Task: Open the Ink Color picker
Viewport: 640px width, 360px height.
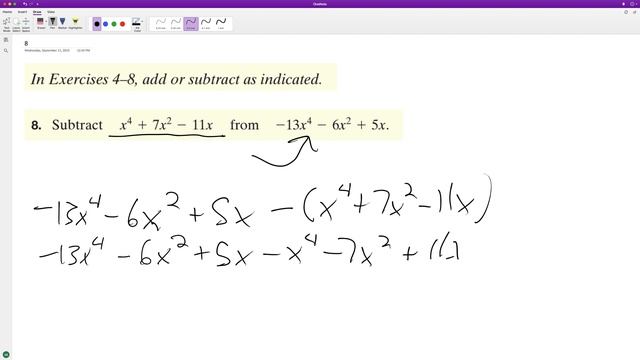Action: pyautogui.click(x=137, y=24)
